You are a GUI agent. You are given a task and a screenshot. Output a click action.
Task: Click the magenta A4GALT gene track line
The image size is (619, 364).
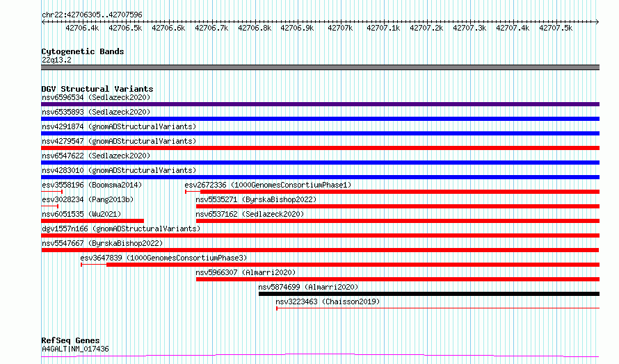[x=320, y=356]
